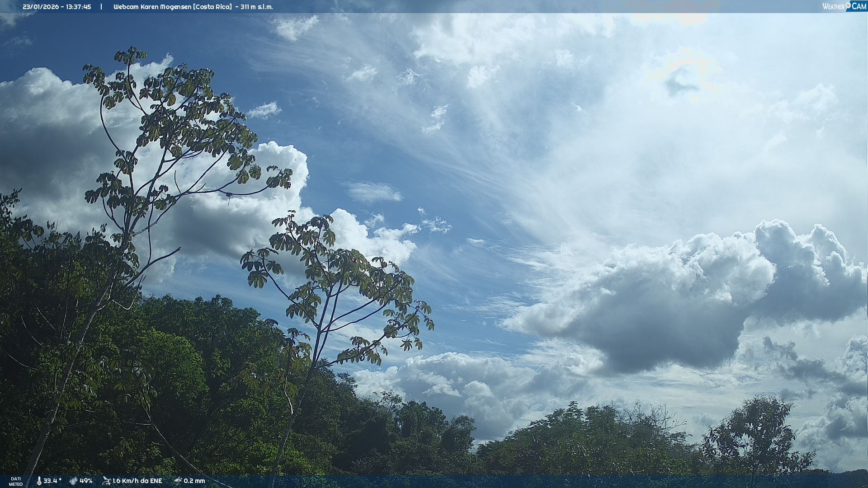Select the 49% humidity reading
This screenshot has height=488, width=868.
coord(86,481)
